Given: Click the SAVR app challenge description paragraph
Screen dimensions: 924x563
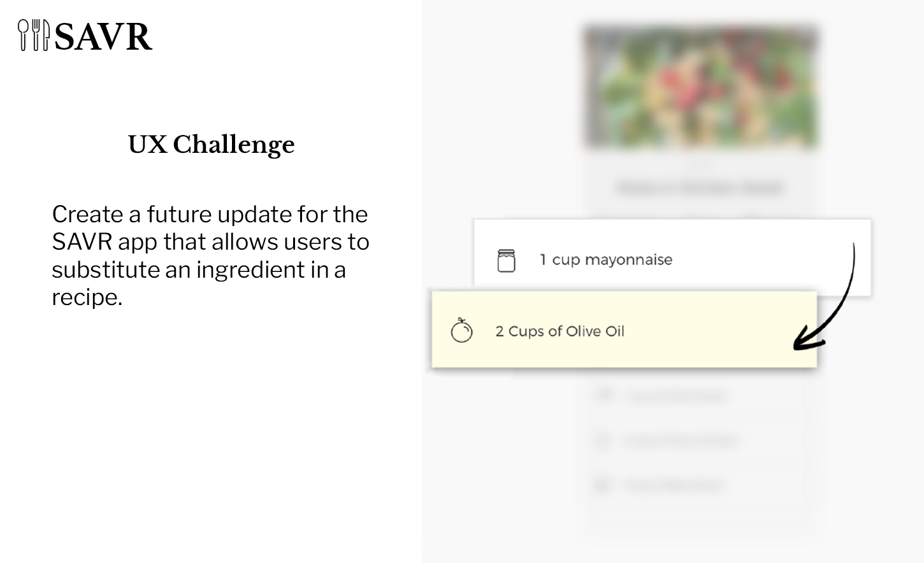Looking at the screenshot, I should [x=210, y=255].
